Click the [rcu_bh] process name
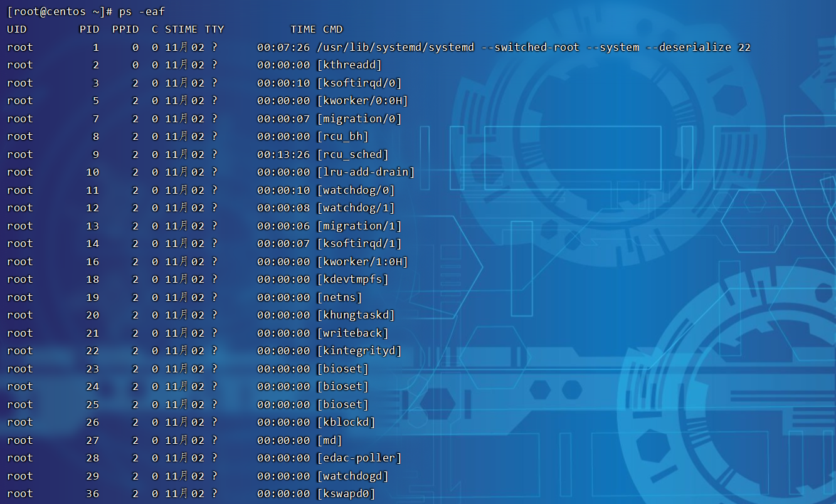Screen dimensions: 836x504 343,136
